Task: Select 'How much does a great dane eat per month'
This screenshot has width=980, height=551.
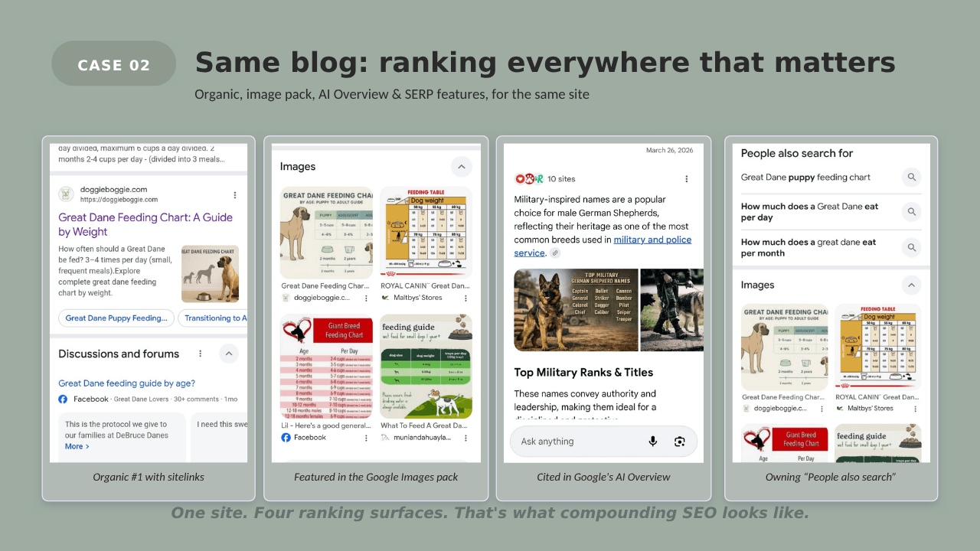Action: click(x=808, y=247)
